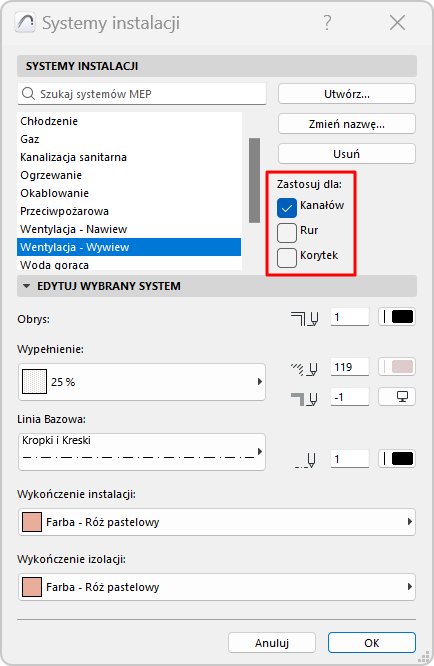The image size is (434, 666).
Task: Select Przeciwpożarowa in the systems list
Action: (x=129, y=211)
